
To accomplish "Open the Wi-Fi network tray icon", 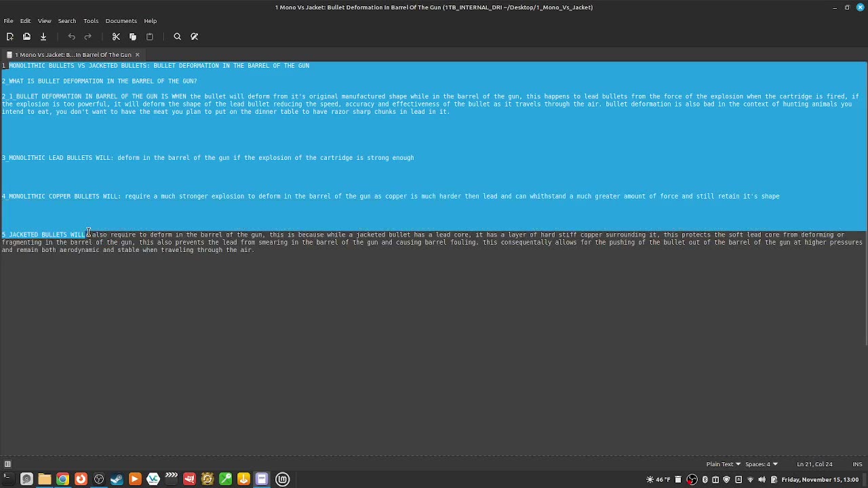I will [750, 479].
